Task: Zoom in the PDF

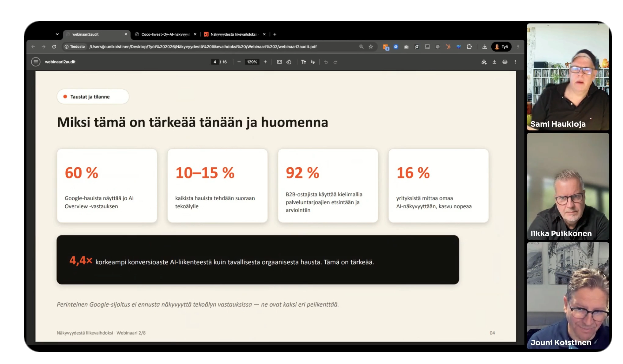Action: click(265, 62)
